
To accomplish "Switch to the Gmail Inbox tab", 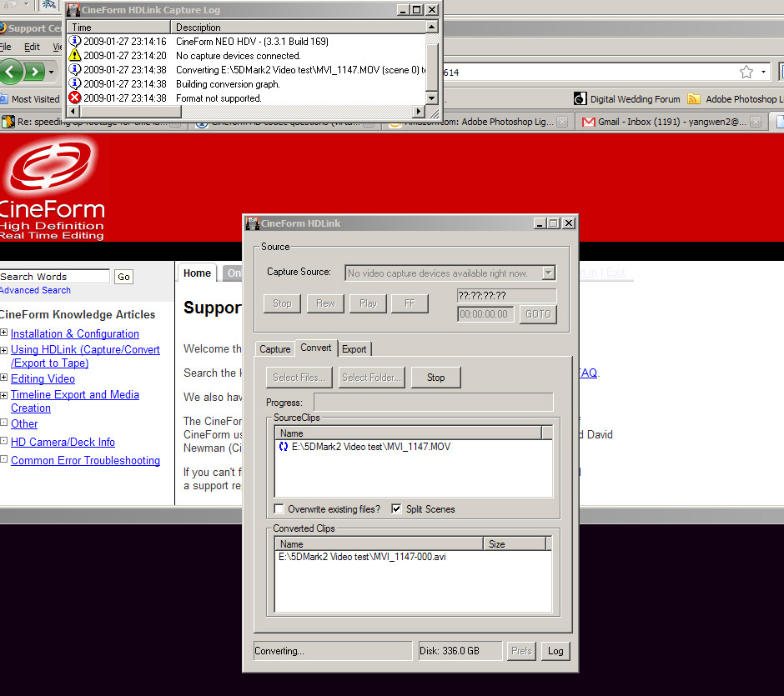I will (671, 122).
